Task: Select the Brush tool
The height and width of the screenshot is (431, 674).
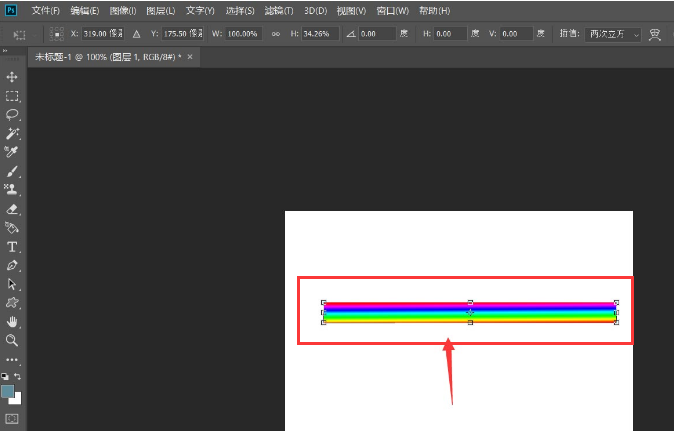Action: click(x=12, y=171)
